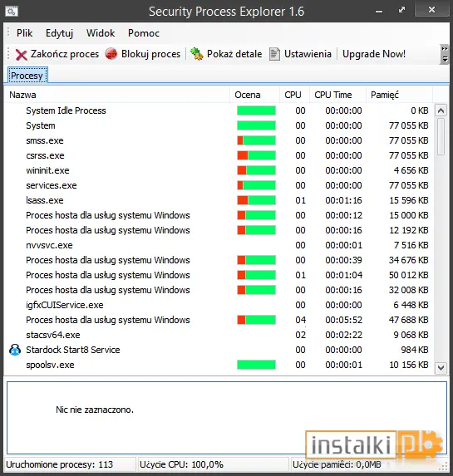Screen dimensions: 453x476
Task: Sort by the Nazwa column header
Action: point(118,95)
